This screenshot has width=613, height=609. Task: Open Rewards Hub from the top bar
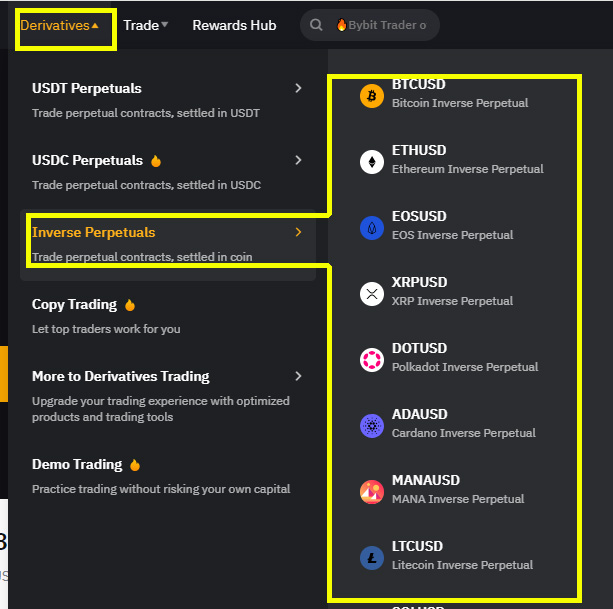pyautogui.click(x=234, y=25)
